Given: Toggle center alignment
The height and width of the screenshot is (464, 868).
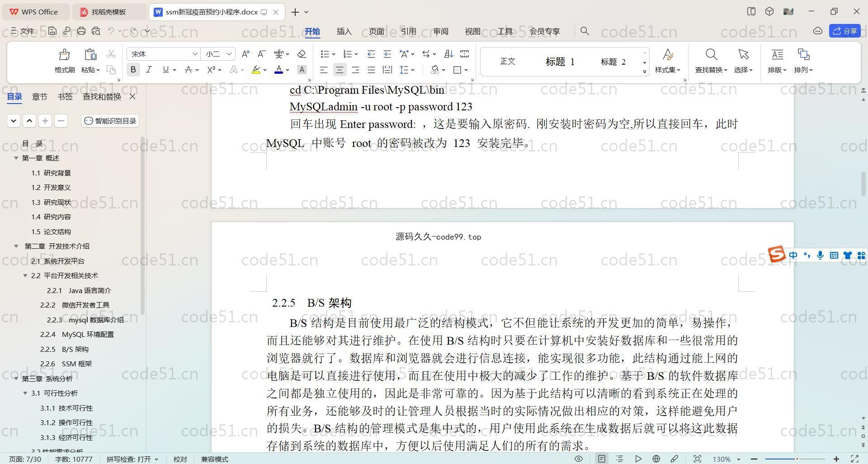Looking at the screenshot, I should point(340,70).
